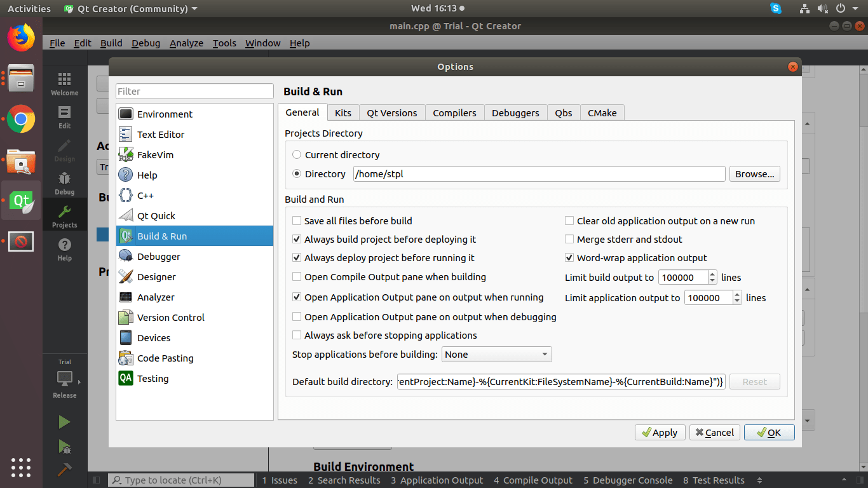Open the FakeVim settings category

[x=154, y=154]
